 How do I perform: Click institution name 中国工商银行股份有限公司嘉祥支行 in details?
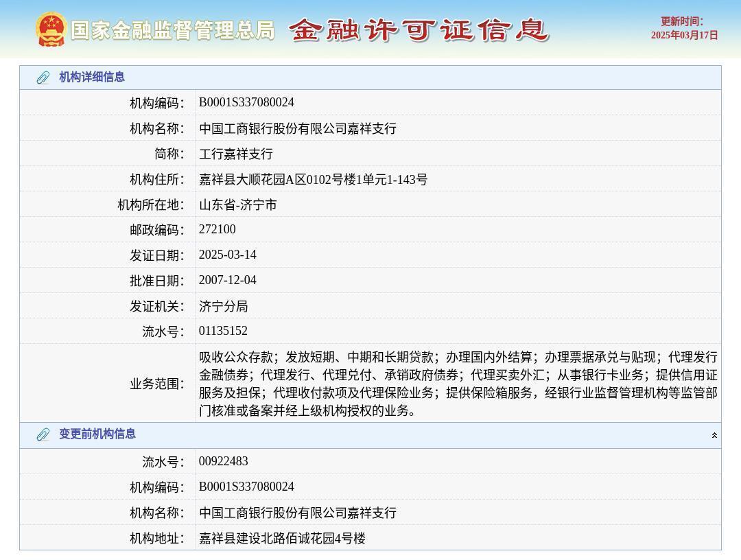298,128
